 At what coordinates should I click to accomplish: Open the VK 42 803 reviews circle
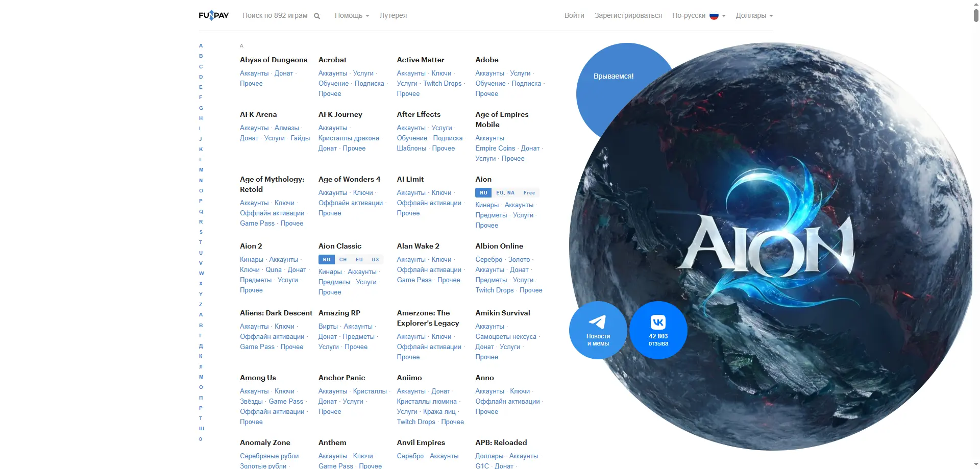pyautogui.click(x=658, y=330)
